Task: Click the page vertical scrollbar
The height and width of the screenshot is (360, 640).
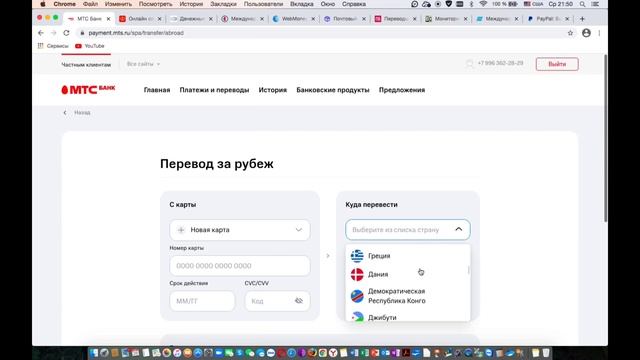Action: coord(605,138)
